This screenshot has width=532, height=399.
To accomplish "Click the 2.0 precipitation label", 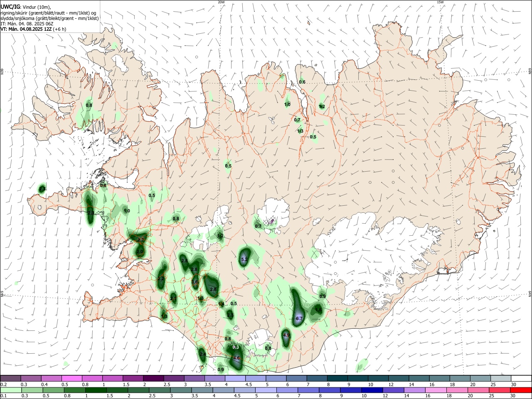I will pos(140,252).
